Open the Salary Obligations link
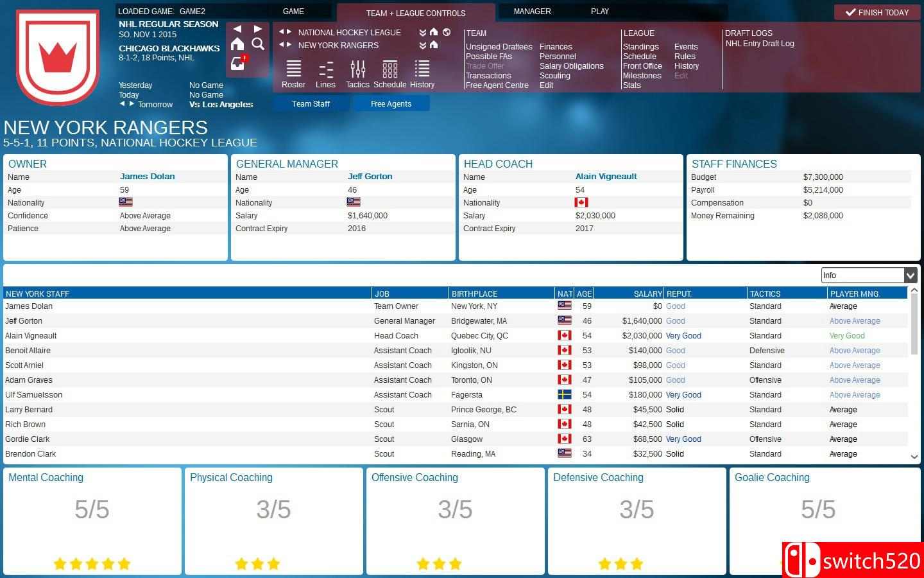The image size is (924, 578). 571,66
